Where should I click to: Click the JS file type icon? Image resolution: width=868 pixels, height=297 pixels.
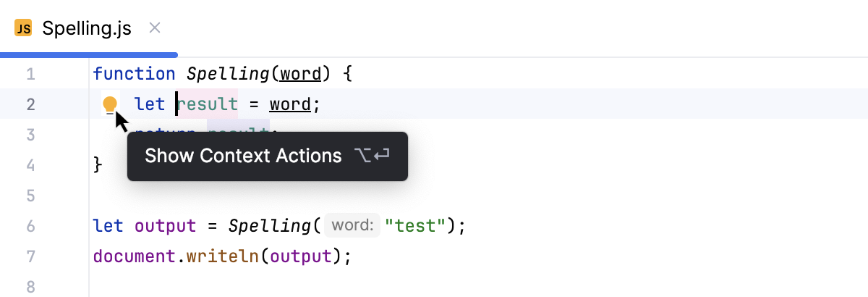pyautogui.click(x=23, y=29)
